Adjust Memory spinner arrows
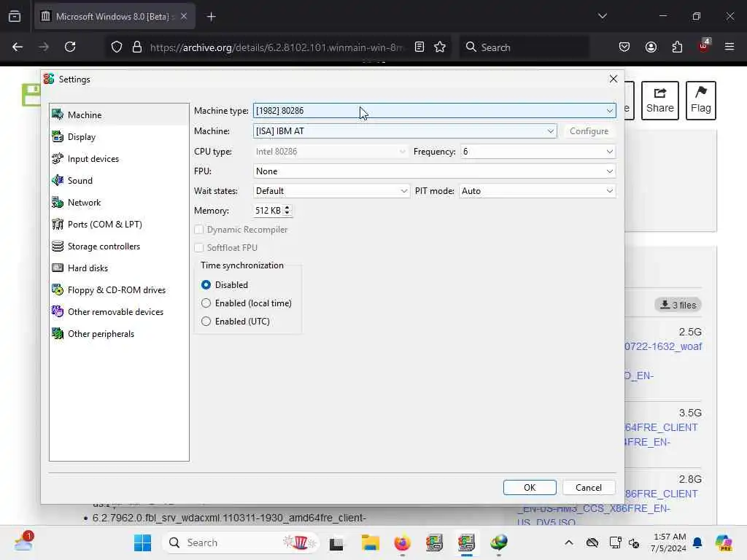The height and width of the screenshot is (560, 747). [x=287, y=211]
